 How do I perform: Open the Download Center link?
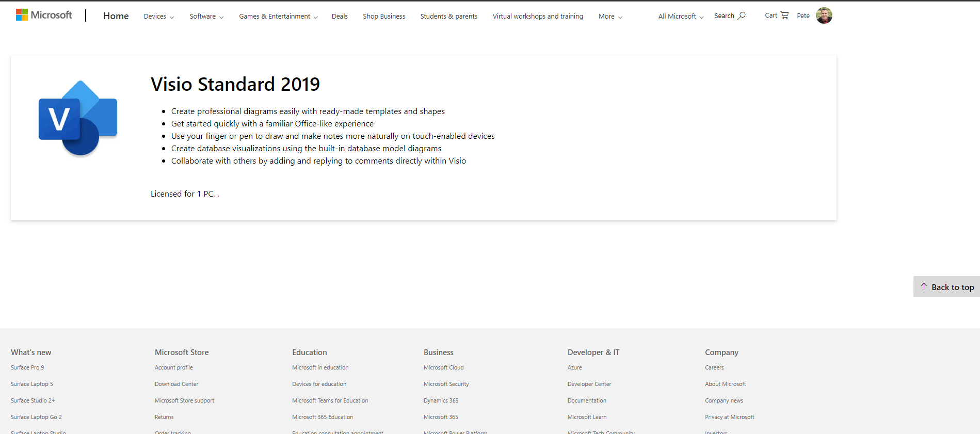pyautogui.click(x=176, y=384)
